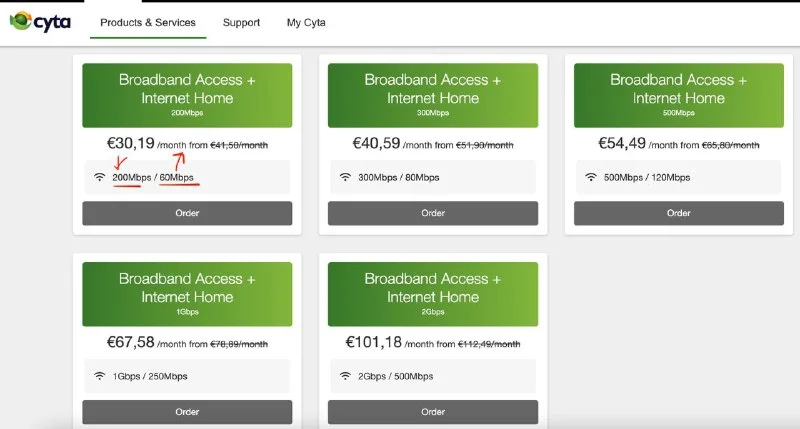Order the 2Gbps Internet Home plan
This screenshot has height=429, width=800.
tap(433, 412)
